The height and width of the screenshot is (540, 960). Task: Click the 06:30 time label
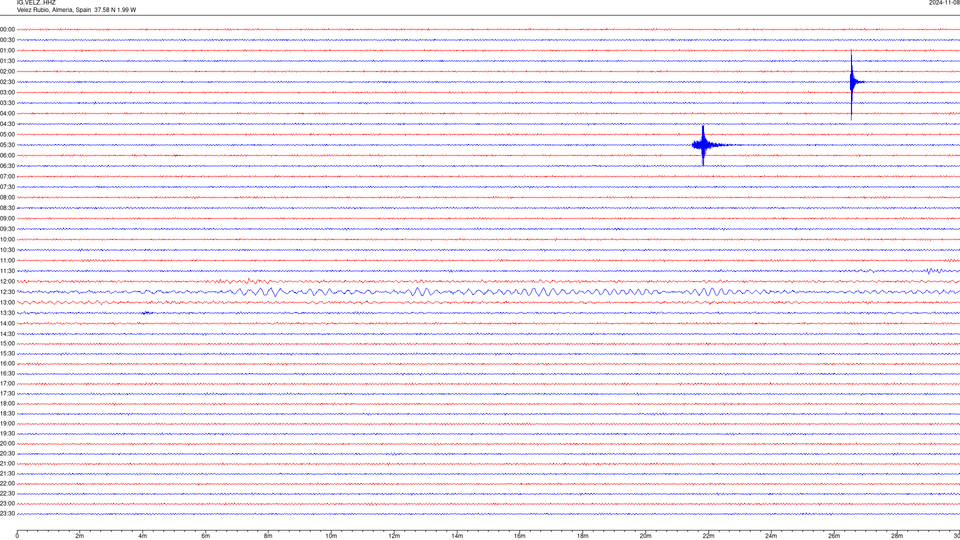click(7, 166)
